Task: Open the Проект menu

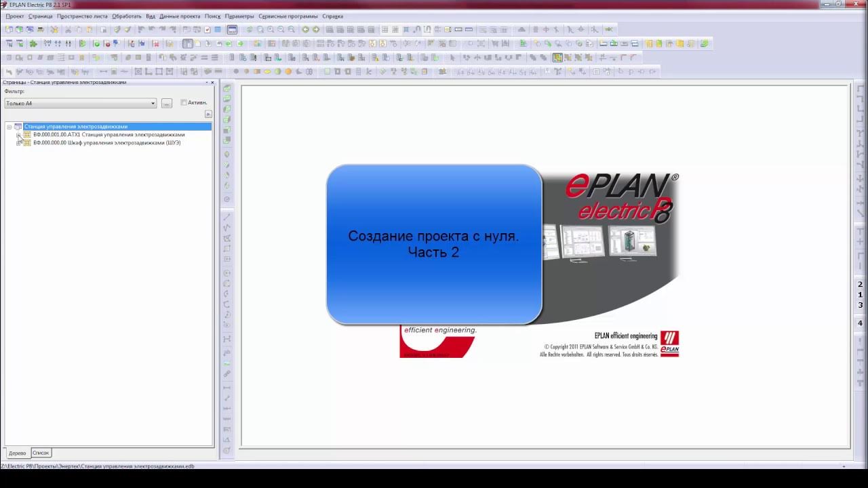Action: pyautogui.click(x=15, y=16)
